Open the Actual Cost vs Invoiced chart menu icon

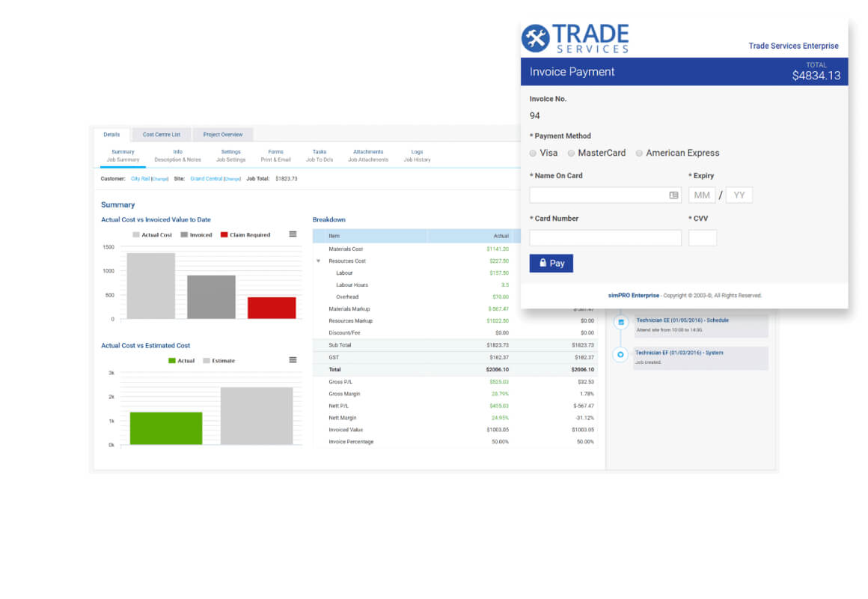(293, 234)
